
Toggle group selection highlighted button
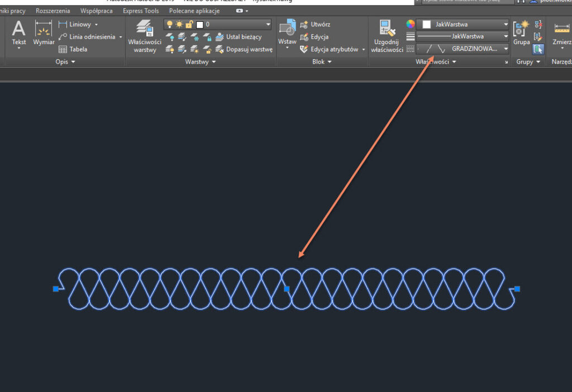(x=537, y=49)
